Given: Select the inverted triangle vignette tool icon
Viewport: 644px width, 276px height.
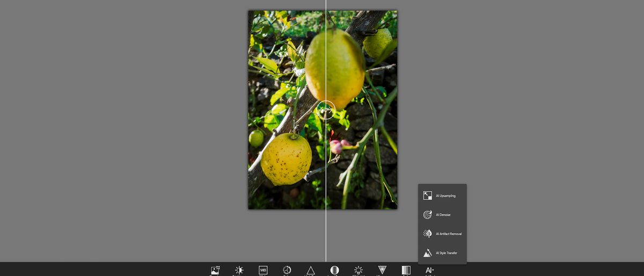Looking at the screenshot, I should click(x=382, y=270).
